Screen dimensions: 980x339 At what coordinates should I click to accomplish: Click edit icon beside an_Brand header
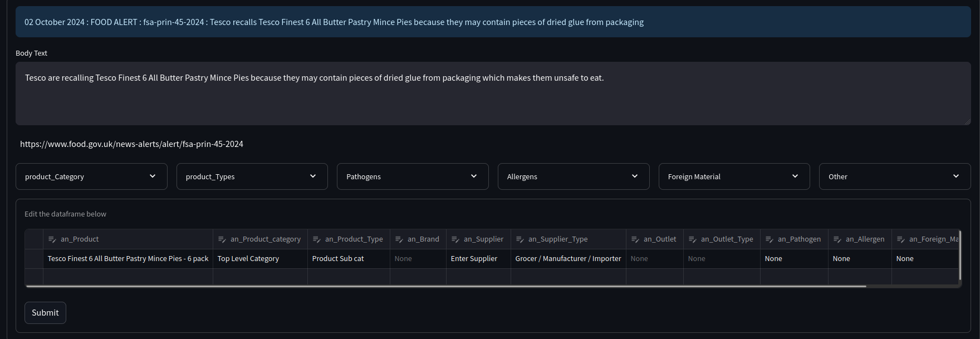pyautogui.click(x=399, y=239)
